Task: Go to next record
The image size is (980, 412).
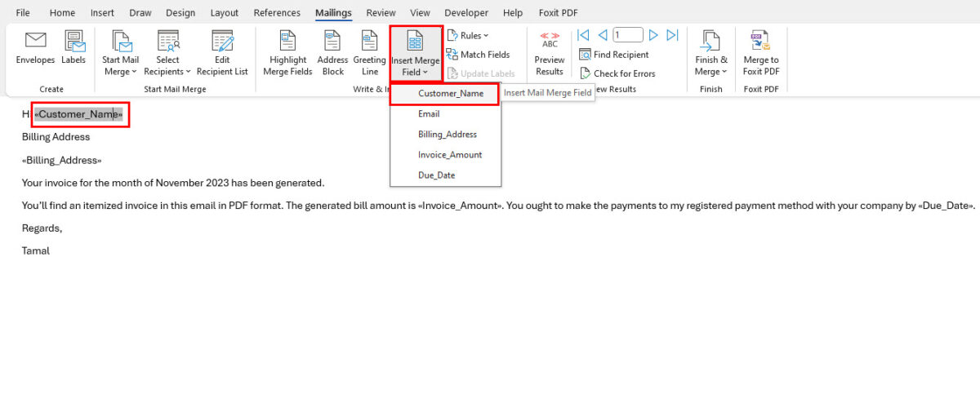Action: 653,35
